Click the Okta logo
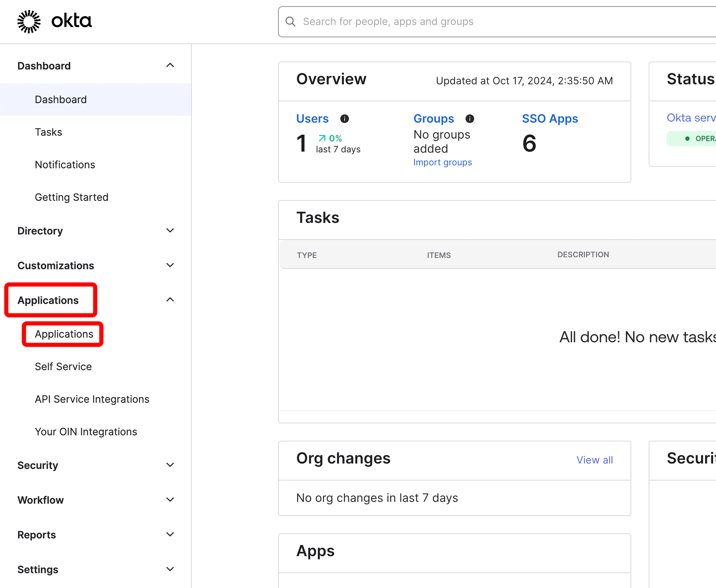 [54, 21]
